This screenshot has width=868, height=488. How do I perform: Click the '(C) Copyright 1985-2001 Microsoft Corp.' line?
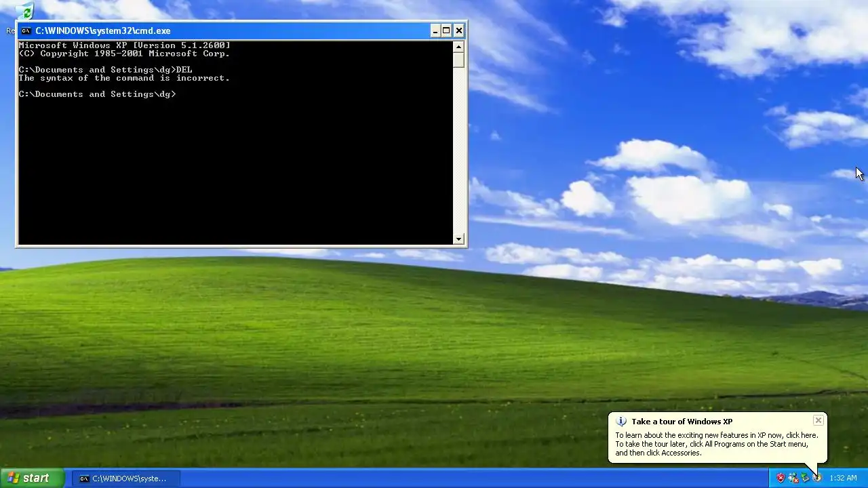(124, 54)
